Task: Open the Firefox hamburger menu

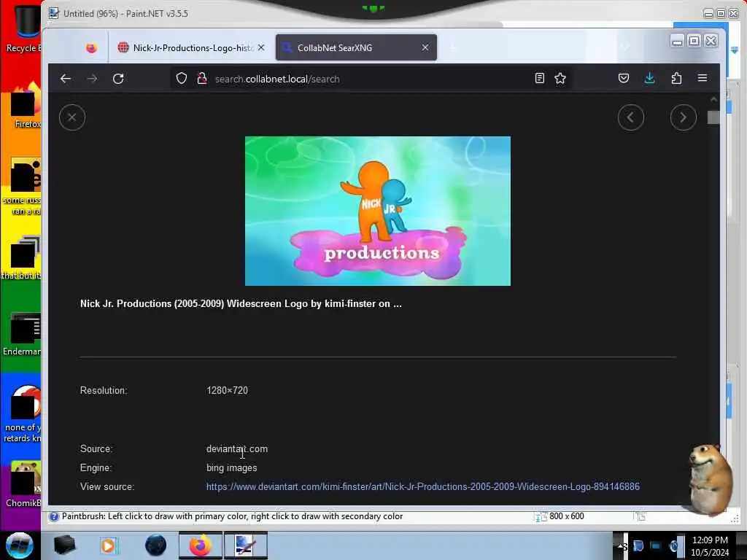Action: tap(703, 78)
